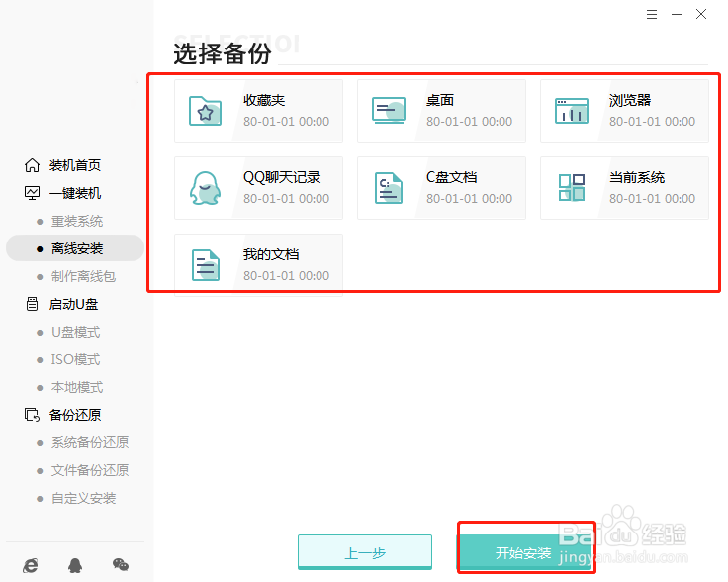Click the 开始安装 start install button
The width and height of the screenshot is (728, 582).
click(x=525, y=552)
